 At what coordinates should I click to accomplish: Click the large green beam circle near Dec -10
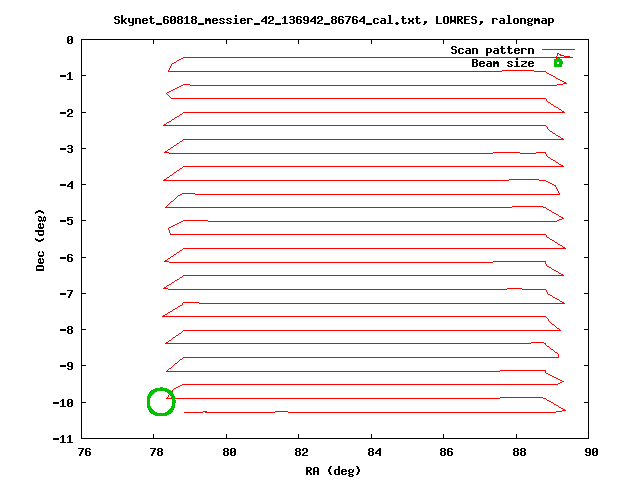(161, 402)
